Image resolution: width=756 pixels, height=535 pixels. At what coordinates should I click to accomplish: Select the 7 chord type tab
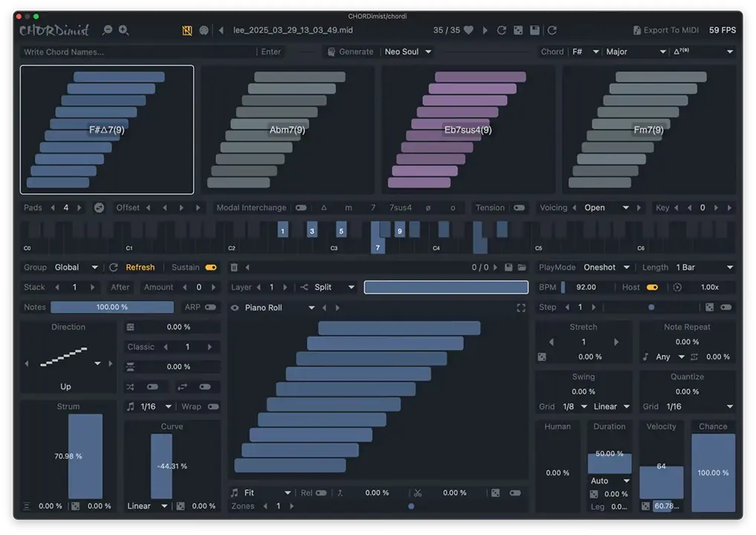pos(374,208)
